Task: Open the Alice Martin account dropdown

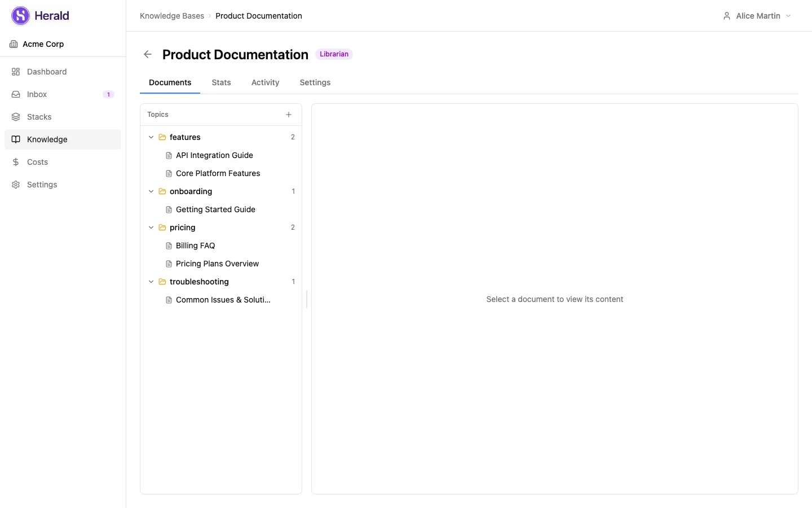Action: (758, 16)
